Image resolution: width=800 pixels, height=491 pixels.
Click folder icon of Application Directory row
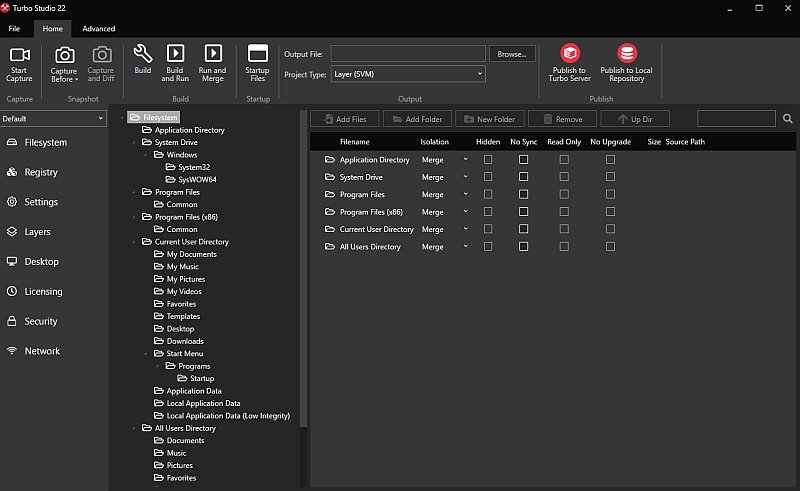pyautogui.click(x=330, y=160)
